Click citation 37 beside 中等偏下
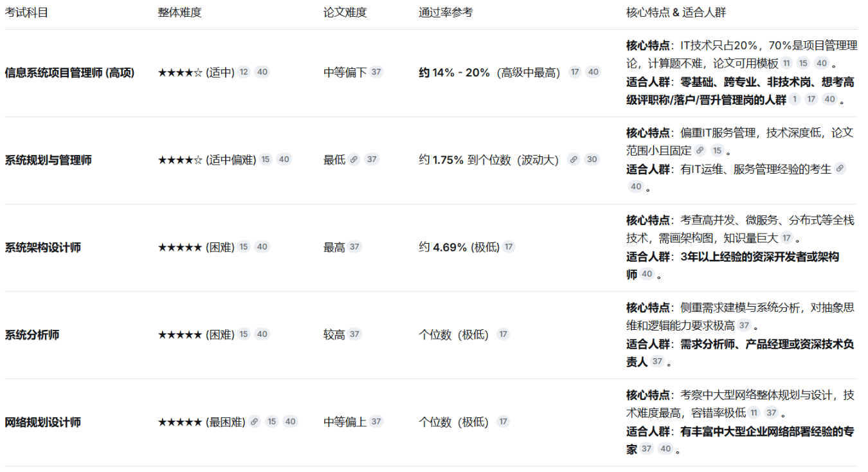Image resolution: width=868 pixels, height=472 pixels. click(x=376, y=72)
